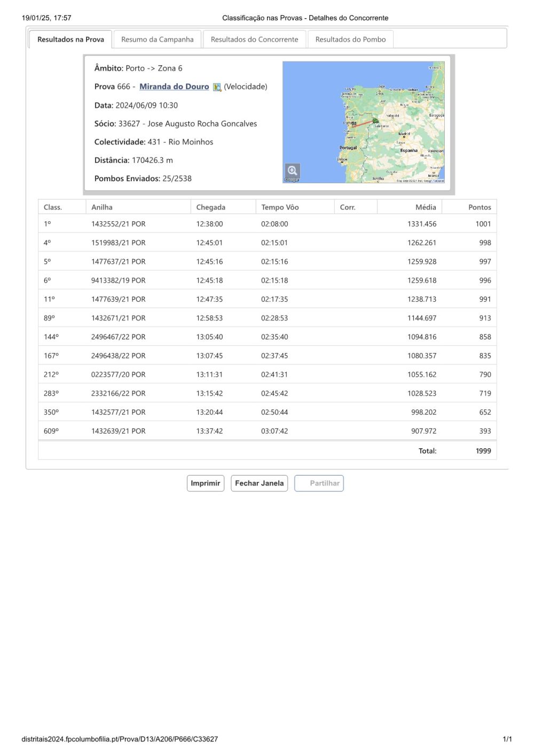Click the map icon beside Miranda do Douro
The width and height of the screenshot is (534, 756).
(217, 87)
